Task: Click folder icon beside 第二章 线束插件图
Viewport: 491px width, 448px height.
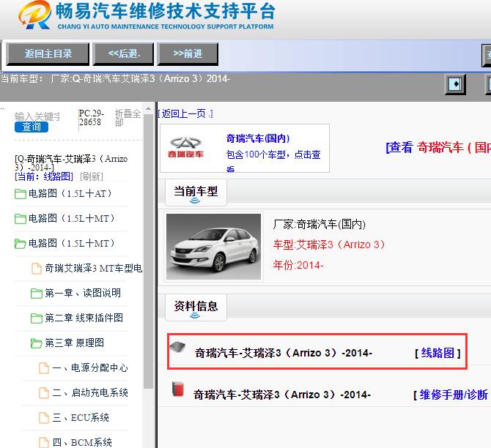Action: point(37,318)
